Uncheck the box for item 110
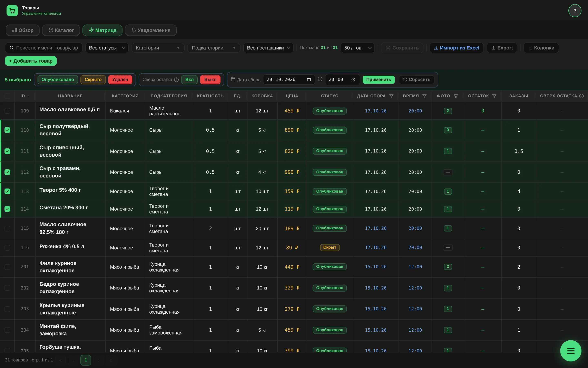The height and width of the screenshot is (368, 588). click(x=7, y=130)
